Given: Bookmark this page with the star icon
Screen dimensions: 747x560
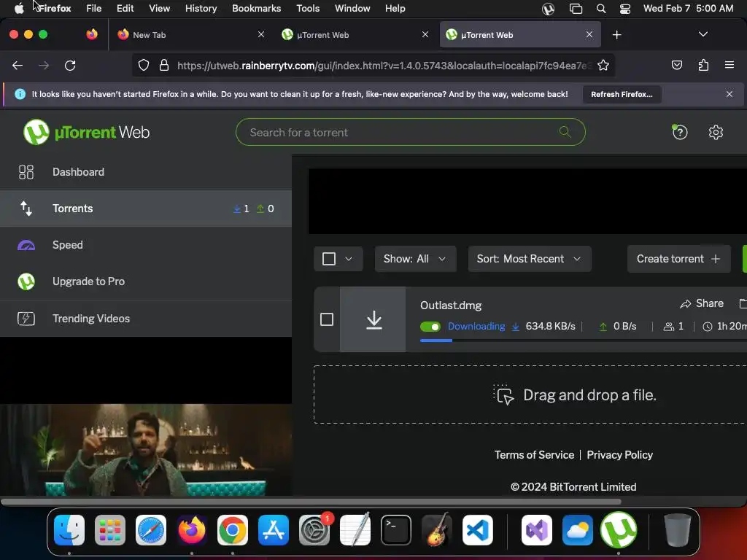Looking at the screenshot, I should pos(603,65).
